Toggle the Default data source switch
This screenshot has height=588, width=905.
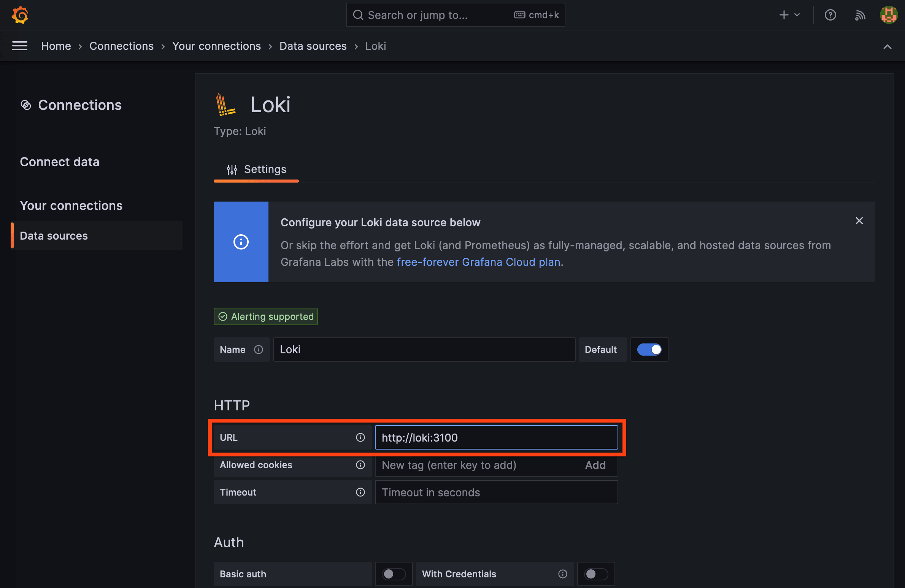click(649, 350)
